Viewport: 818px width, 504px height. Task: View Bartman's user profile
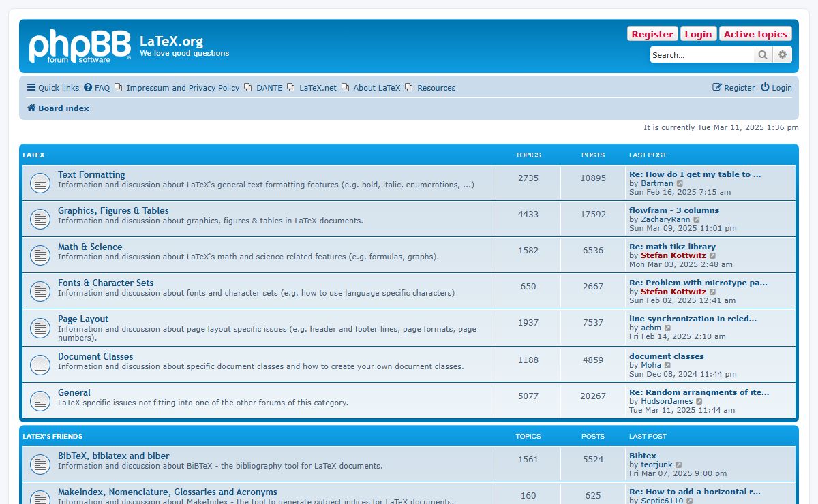657,183
